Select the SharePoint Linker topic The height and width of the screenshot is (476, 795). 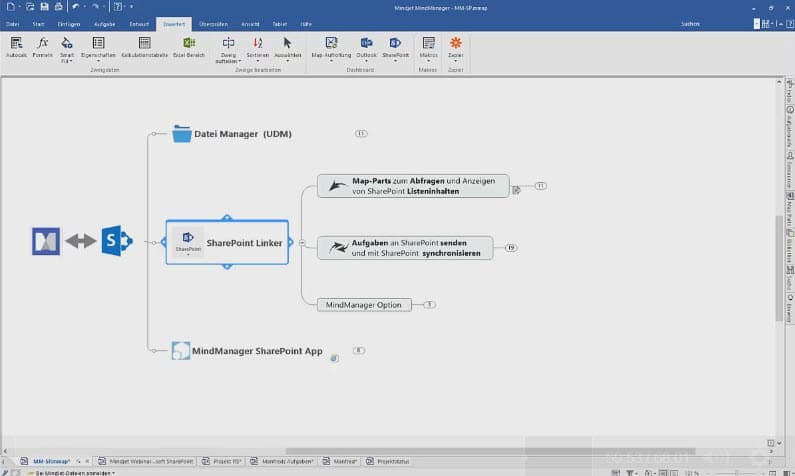(227, 242)
